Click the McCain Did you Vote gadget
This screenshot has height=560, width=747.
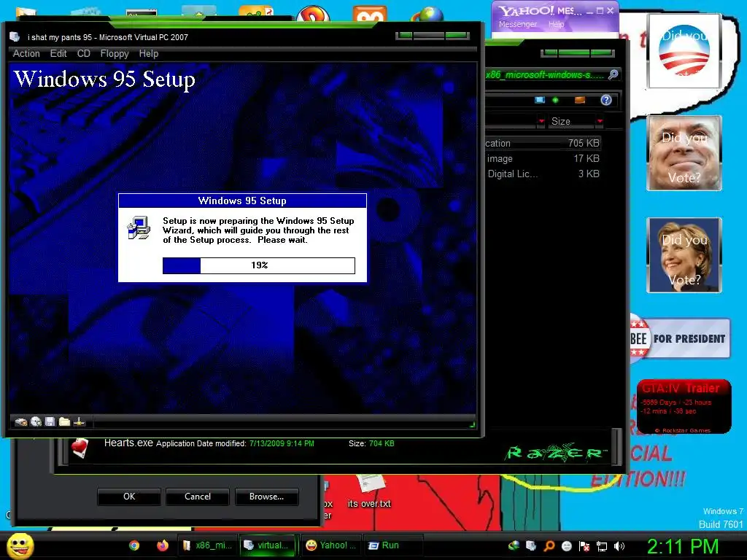pos(684,153)
